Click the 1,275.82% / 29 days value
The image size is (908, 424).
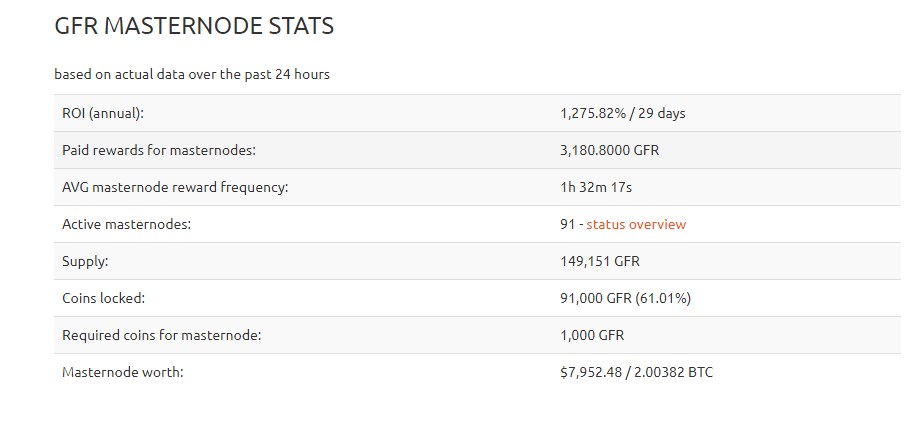(623, 114)
